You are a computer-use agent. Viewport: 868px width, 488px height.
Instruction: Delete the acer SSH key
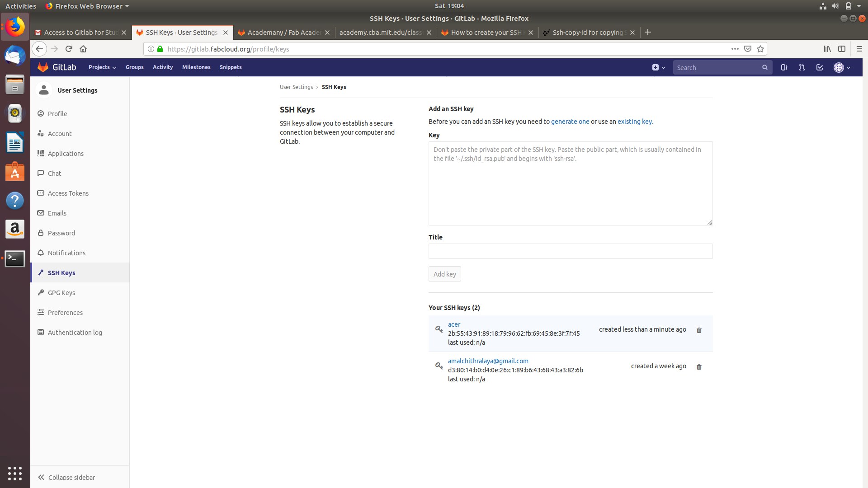coord(699,330)
